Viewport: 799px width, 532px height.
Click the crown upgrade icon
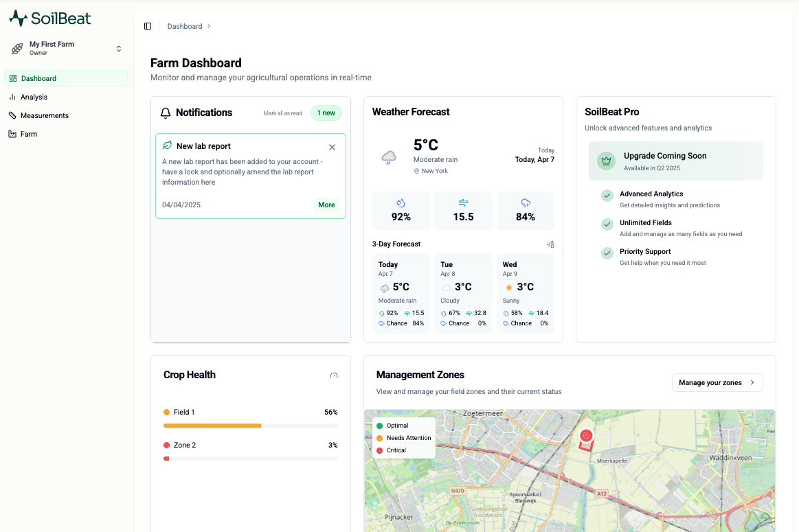(x=607, y=161)
